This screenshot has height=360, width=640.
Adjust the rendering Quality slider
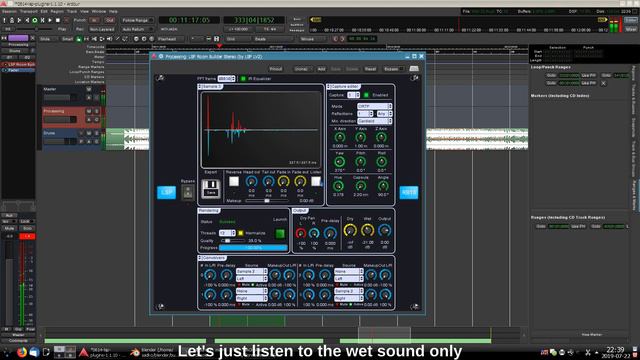click(x=233, y=241)
